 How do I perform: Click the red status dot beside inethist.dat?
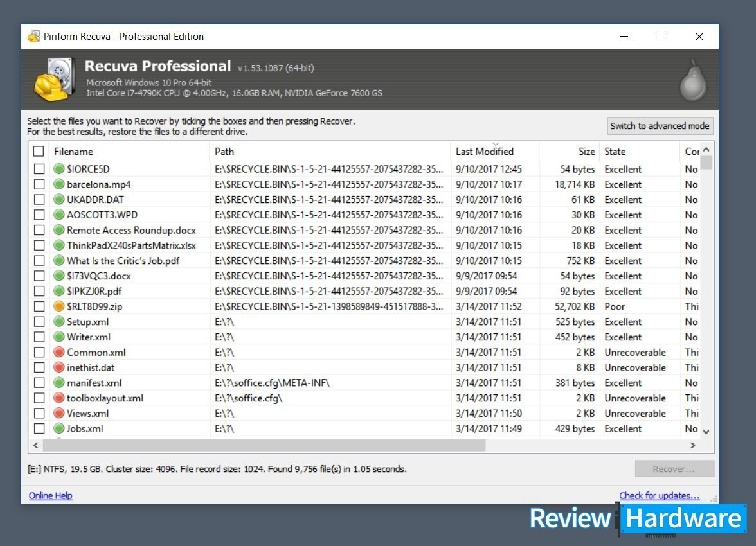(x=59, y=367)
